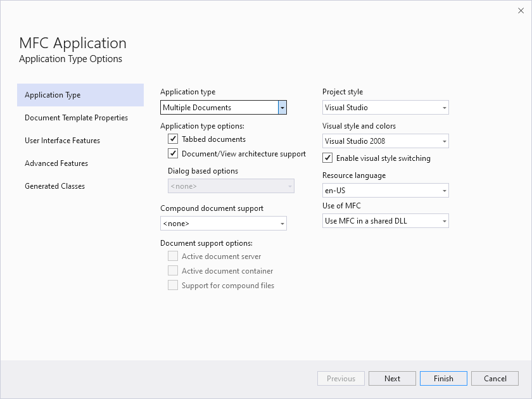532x399 pixels.
Task: Click Finish to create the project
Action: click(x=443, y=378)
